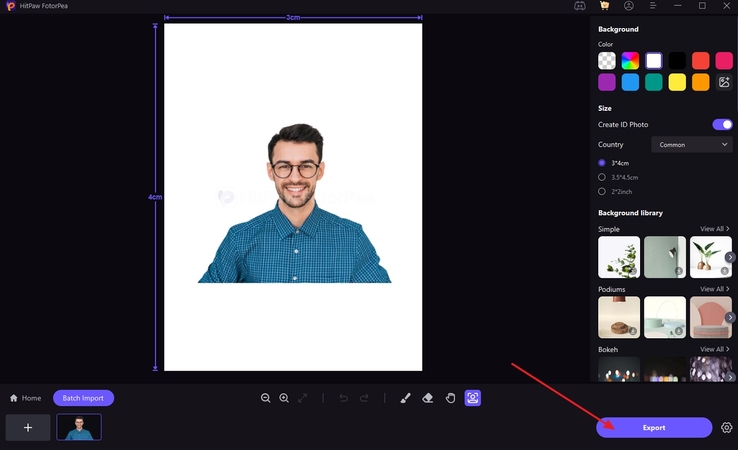The height and width of the screenshot is (450, 738).
Task: Apply purple Bokeh background
Action: [711, 369]
